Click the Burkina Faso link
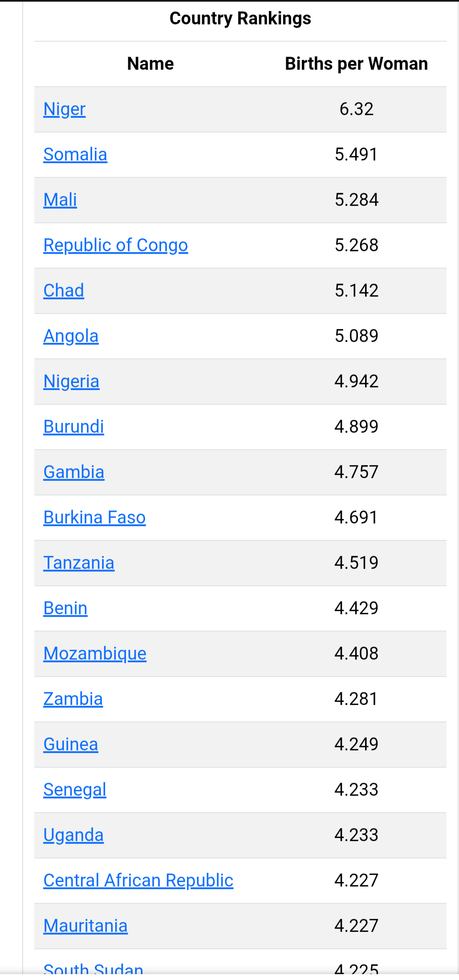The height and width of the screenshot is (980, 459). [94, 518]
